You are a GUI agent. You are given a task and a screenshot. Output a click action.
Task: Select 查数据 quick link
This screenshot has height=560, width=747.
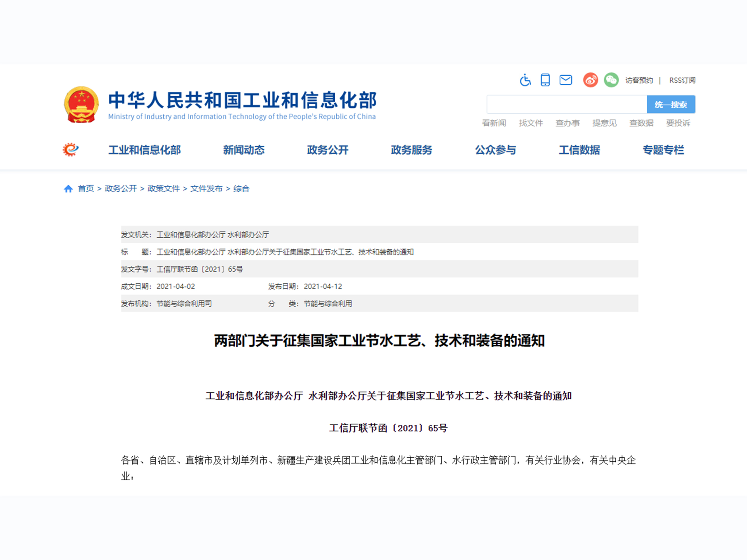641,123
